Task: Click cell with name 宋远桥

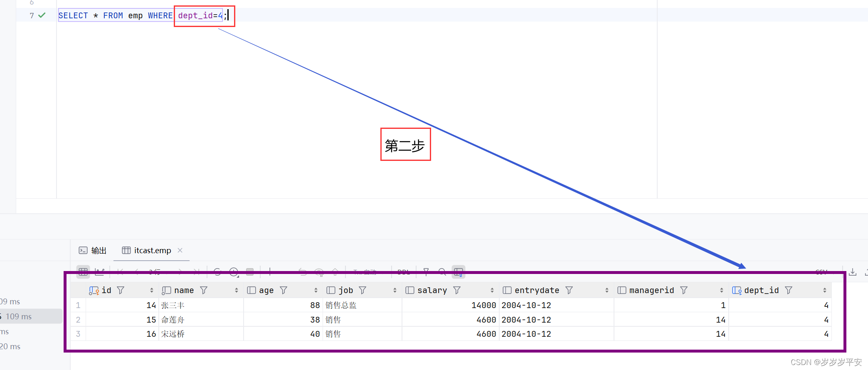Action: pyautogui.click(x=201, y=334)
